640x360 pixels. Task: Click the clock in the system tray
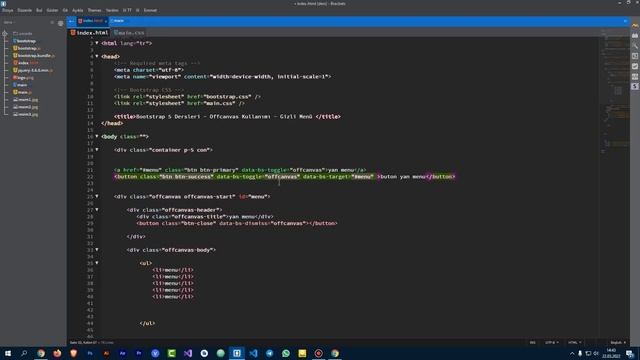[611, 353]
